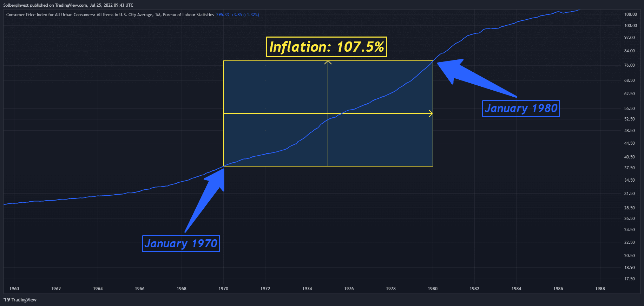Click the 18.90 price scale label
This screenshot has width=644, height=306.
[630, 268]
